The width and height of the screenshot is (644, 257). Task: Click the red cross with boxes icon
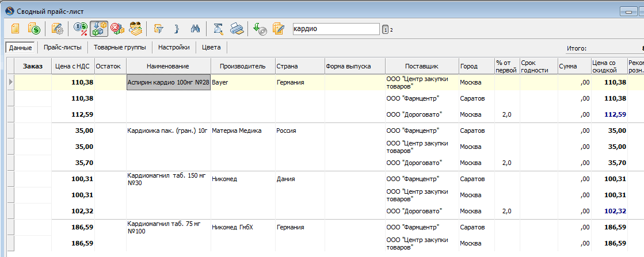tap(117, 29)
